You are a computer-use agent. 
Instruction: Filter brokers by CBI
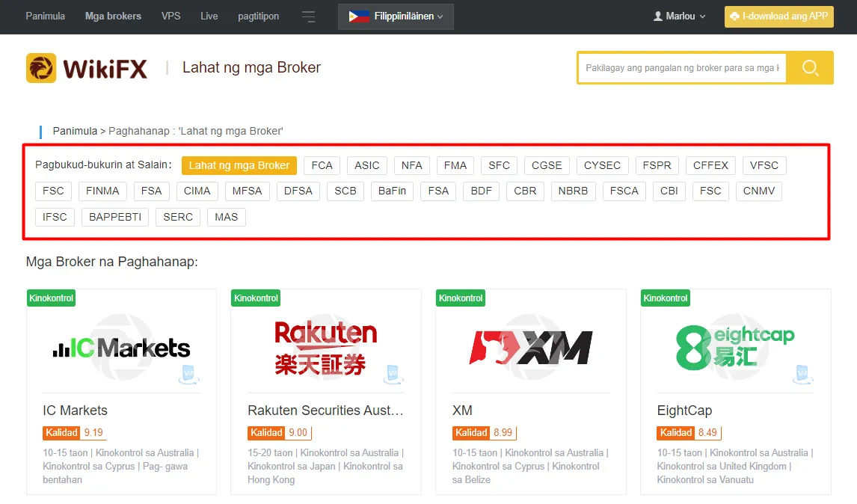[x=669, y=191]
